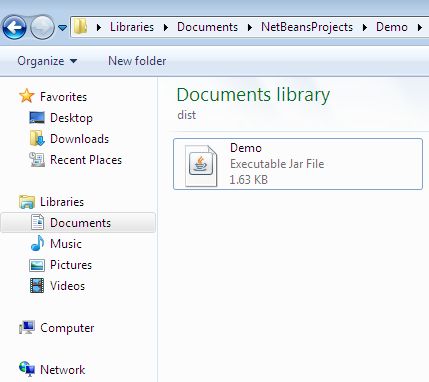Viewport: 429px width, 382px height.
Task: Select Libraries in the address breadcrumb
Action: coord(132,27)
